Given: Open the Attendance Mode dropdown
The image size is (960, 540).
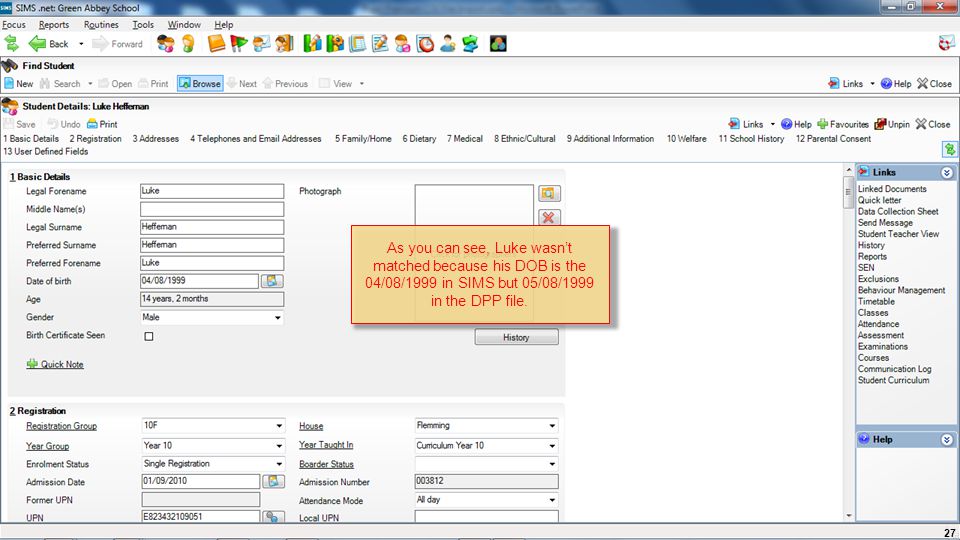Looking at the screenshot, I should [x=552, y=500].
